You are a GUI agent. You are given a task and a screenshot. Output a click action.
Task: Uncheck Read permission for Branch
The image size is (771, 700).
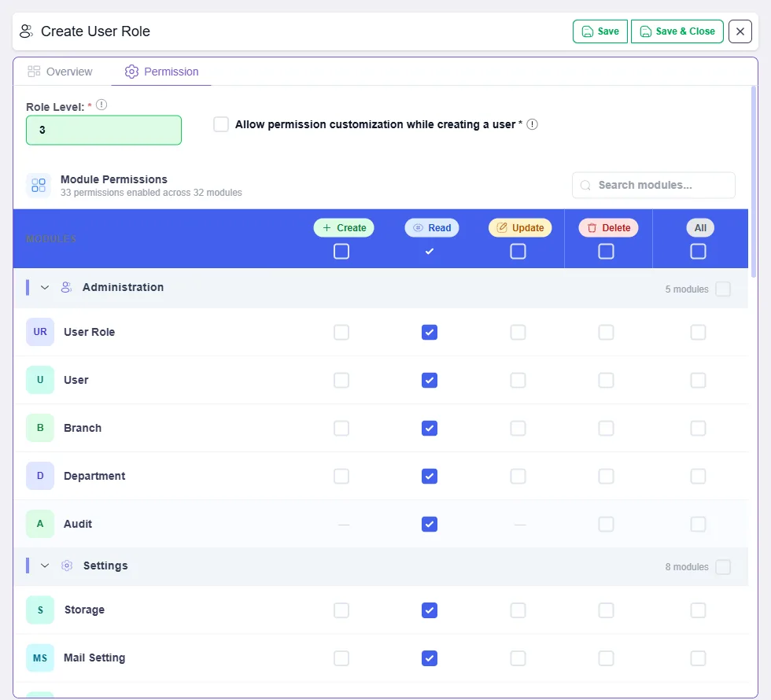(430, 428)
